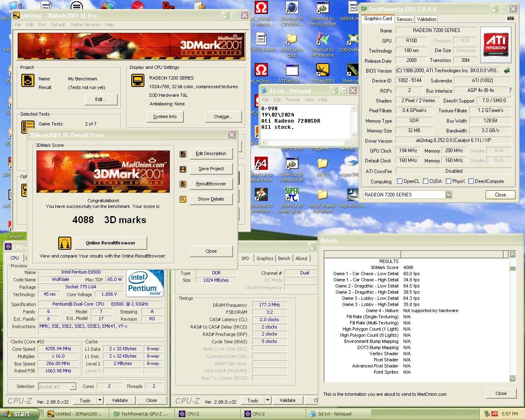Select the CPU tab in CPU-Z
Image resolution: width=525 pixels, height=420 pixels.
tap(15, 258)
